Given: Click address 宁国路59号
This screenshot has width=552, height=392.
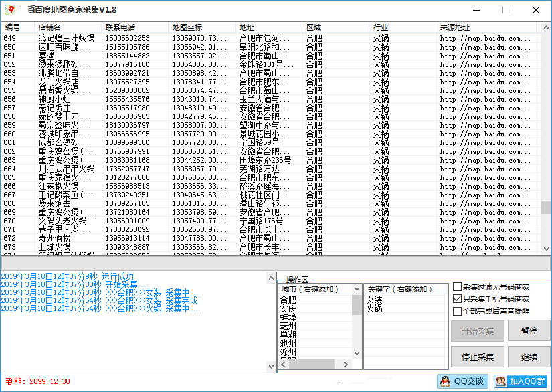Looking at the screenshot, I should click(x=259, y=142).
